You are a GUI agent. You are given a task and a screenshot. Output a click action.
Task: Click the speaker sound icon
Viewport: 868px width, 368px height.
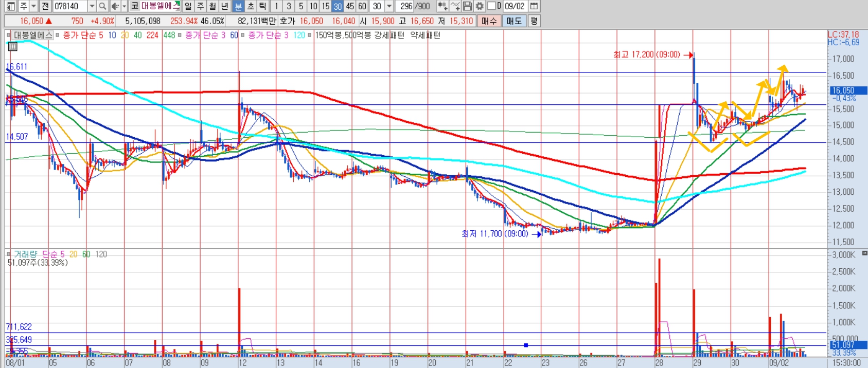click(115, 6)
